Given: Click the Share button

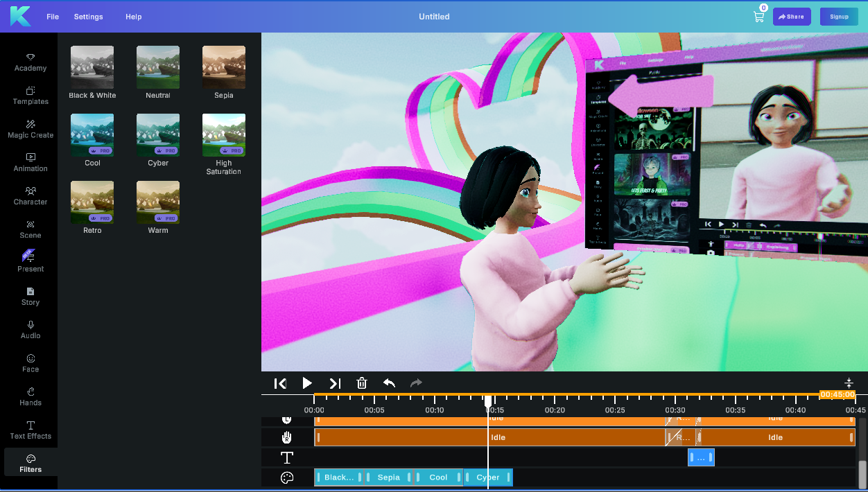Looking at the screenshot, I should 791,16.
